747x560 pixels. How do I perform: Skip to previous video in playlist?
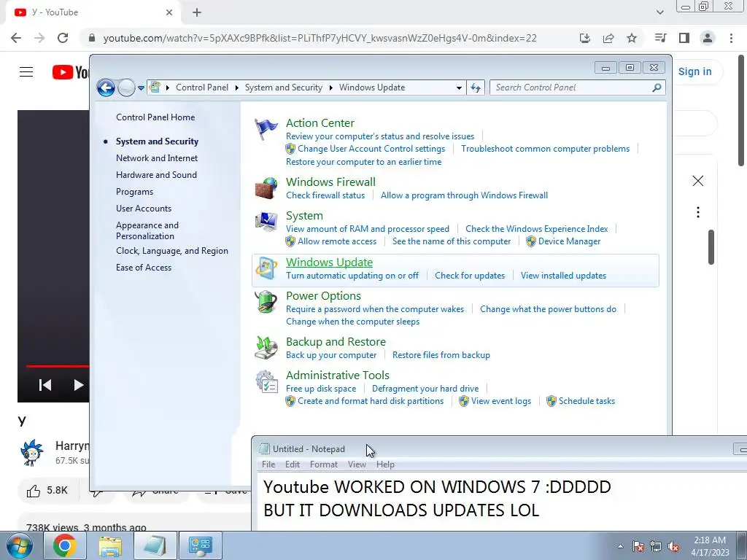coord(45,385)
